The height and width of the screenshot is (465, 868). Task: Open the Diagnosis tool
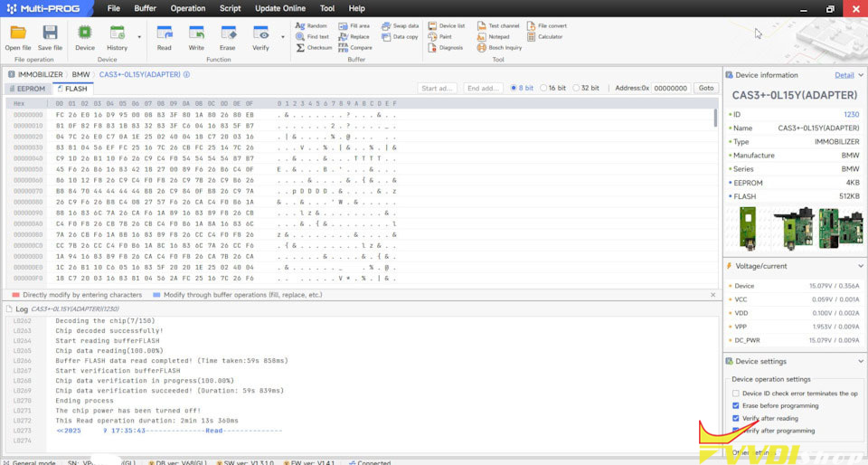(x=446, y=48)
